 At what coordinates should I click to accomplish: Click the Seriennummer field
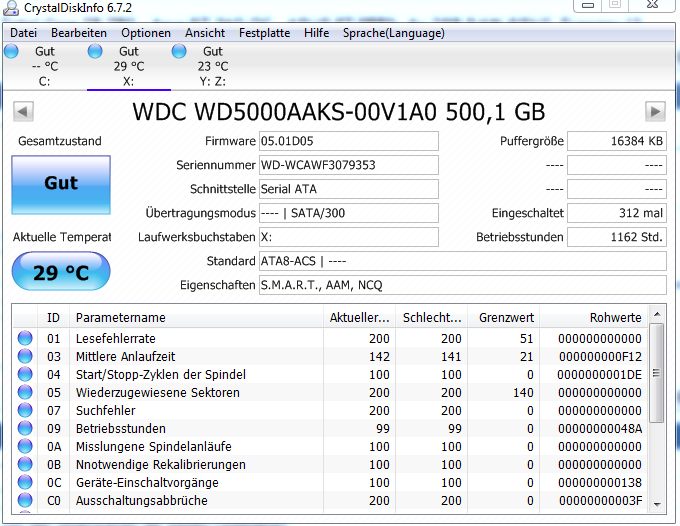tap(349, 165)
